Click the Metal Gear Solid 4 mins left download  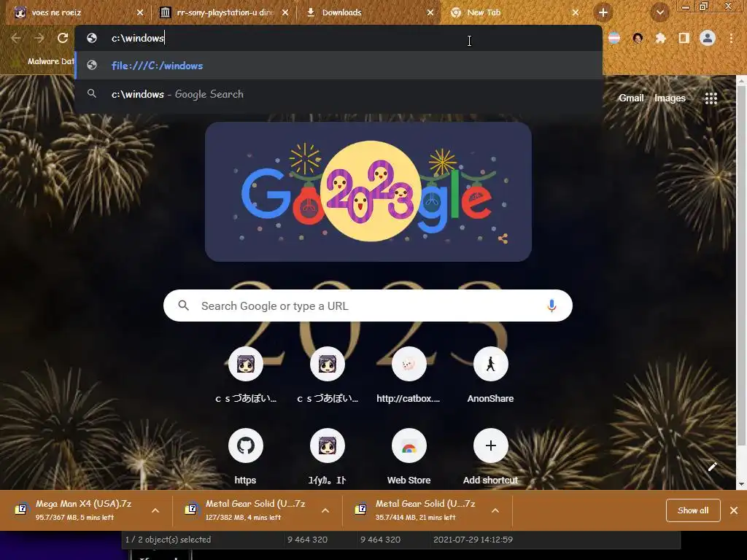(x=255, y=510)
